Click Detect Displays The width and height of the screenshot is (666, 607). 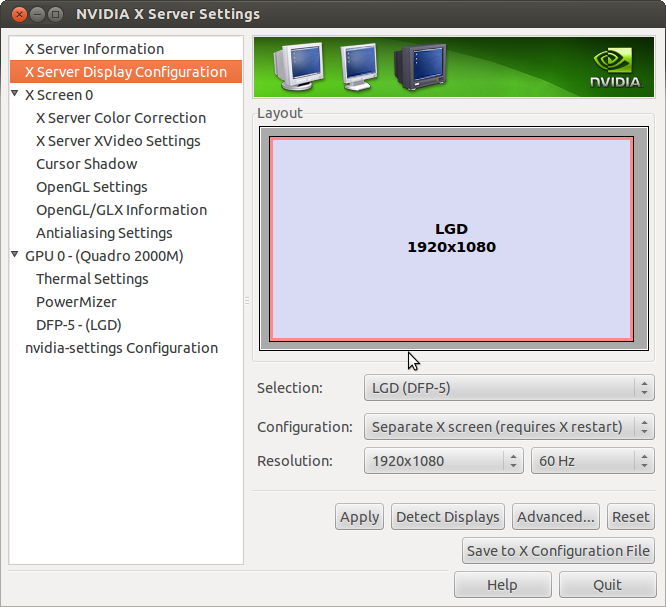(x=448, y=517)
